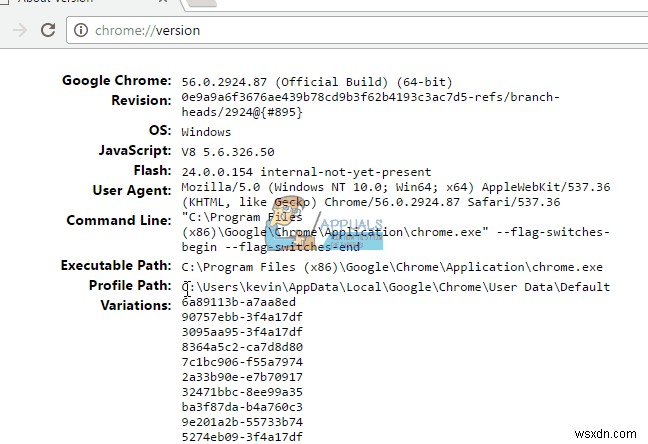648x444 pixels.
Task: Click the Google Chrome label
Action: [117, 80]
